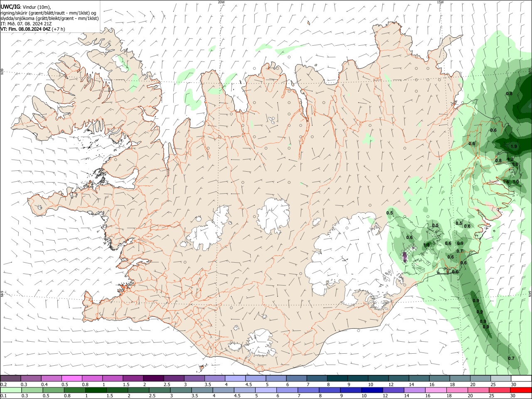Click the purple hatched sleet patch on the map
Image resolution: width=532 pixels, height=399 pixels.
pyautogui.click(x=405, y=257)
